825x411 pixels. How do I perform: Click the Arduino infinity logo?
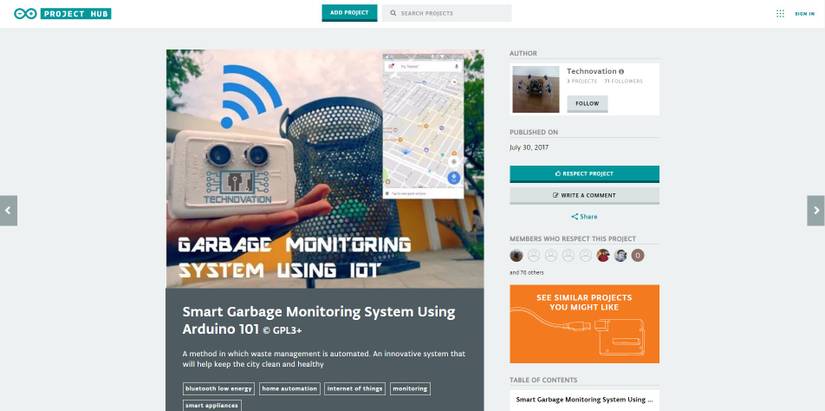tap(25, 14)
